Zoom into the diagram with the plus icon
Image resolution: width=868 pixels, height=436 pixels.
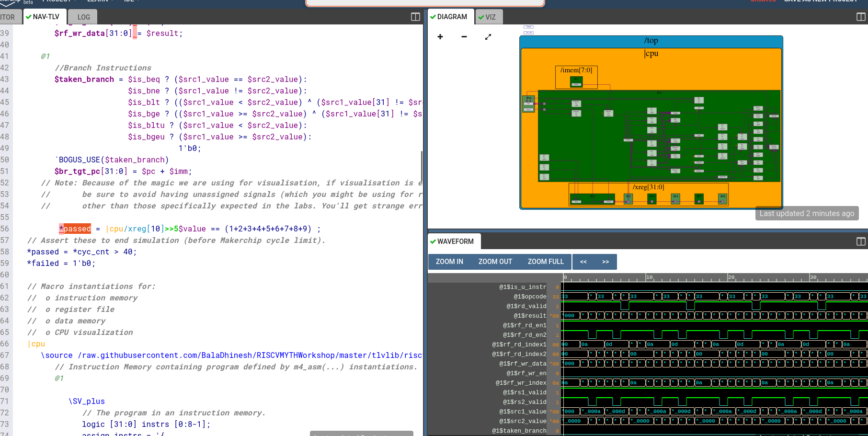coord(440,37)
